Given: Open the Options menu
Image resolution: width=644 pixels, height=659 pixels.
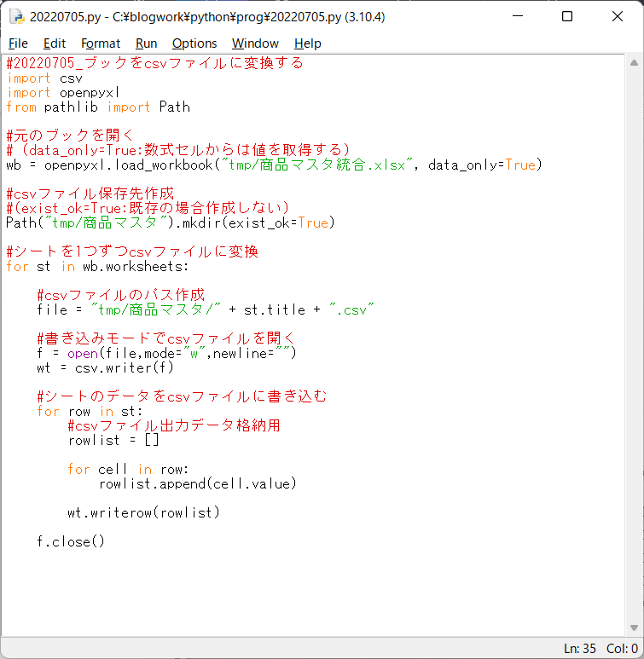Looking at the screenshot, I should [194, 43].
